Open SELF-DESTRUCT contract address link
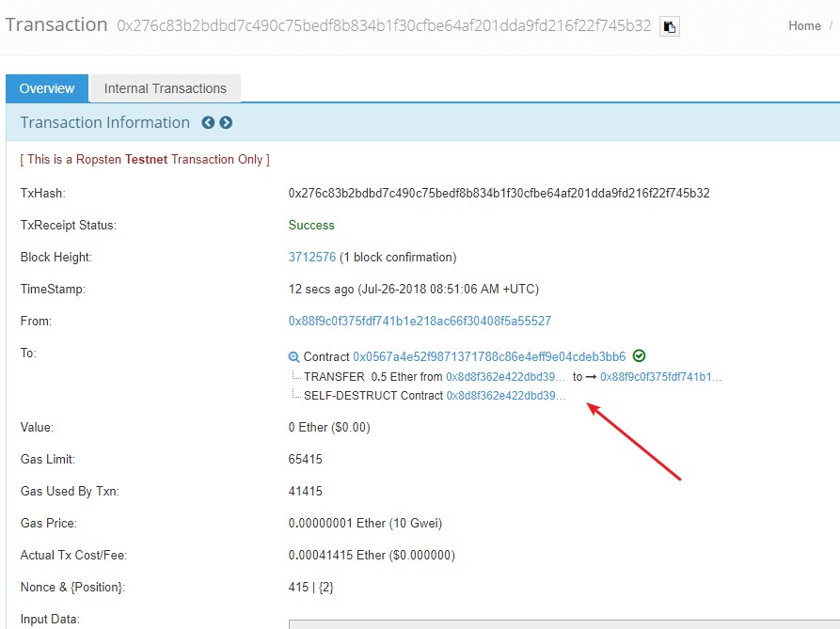The height and width of the screenshot is (629, 840). (506, 396)
